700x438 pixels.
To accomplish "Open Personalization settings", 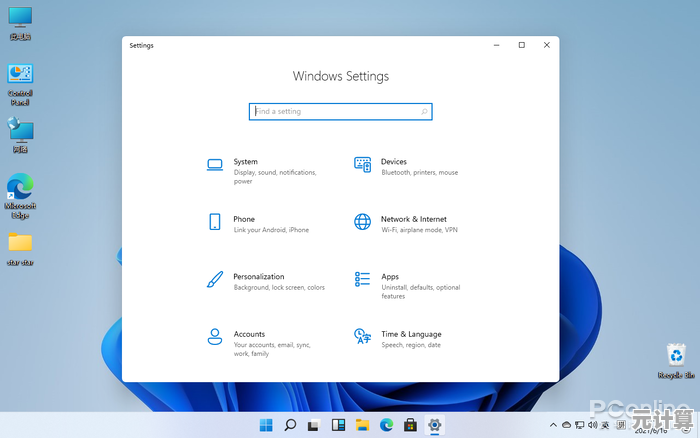I will (x=258, y=277).
